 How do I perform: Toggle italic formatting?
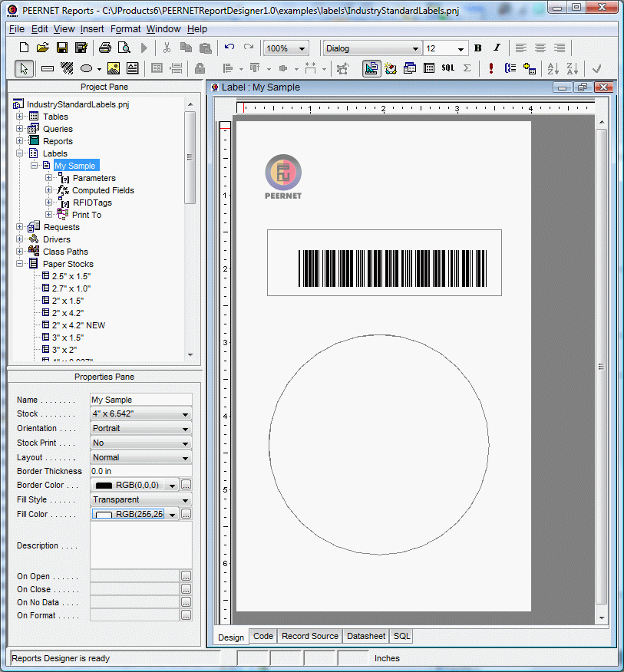(x=497, y=48)
